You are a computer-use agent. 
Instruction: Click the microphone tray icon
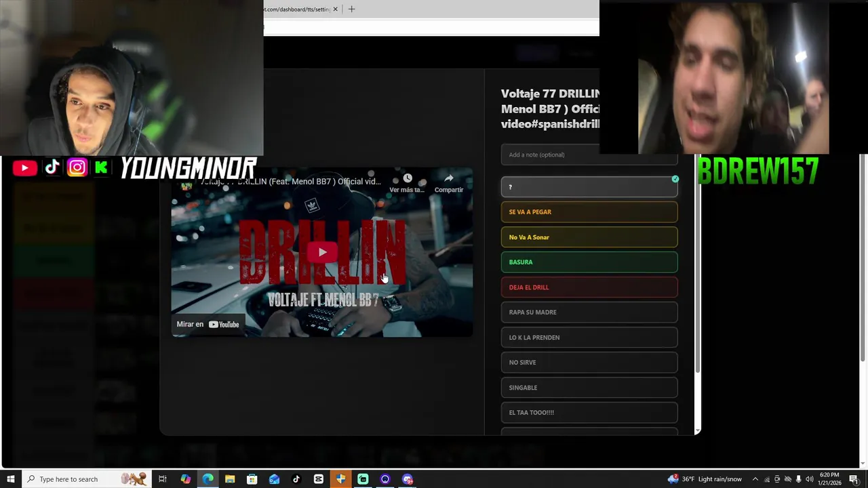798,479
